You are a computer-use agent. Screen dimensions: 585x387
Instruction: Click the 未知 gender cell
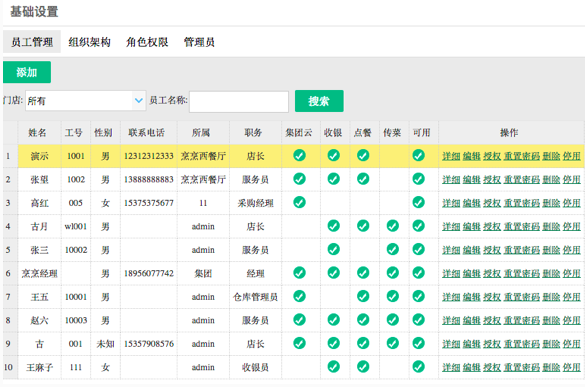pyautogui.click(x=106, y=344)
